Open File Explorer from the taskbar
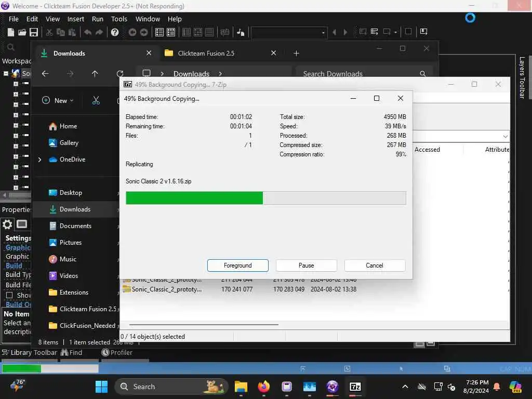532x399 pixels. pyautogui.click(x=241, y=387)
